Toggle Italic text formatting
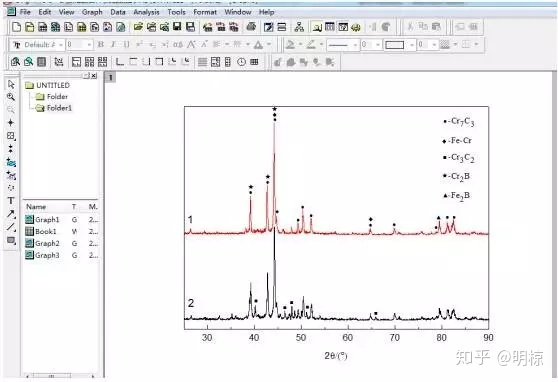Image resolution: width=558 pixels, height=382 pixels. click(x=113, y=45)
